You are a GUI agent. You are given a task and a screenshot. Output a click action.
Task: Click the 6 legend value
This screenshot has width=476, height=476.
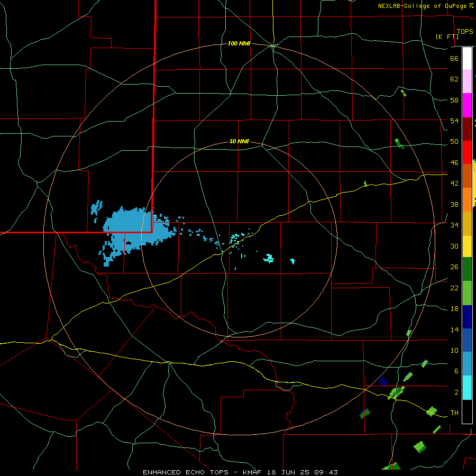pos(456,371)
